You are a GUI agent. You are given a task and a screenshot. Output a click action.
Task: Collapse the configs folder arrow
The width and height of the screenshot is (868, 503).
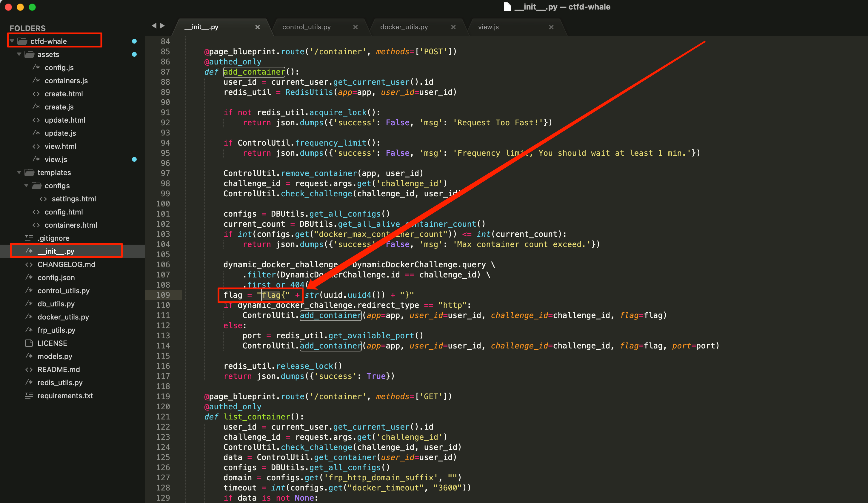[x=27, y=186]
